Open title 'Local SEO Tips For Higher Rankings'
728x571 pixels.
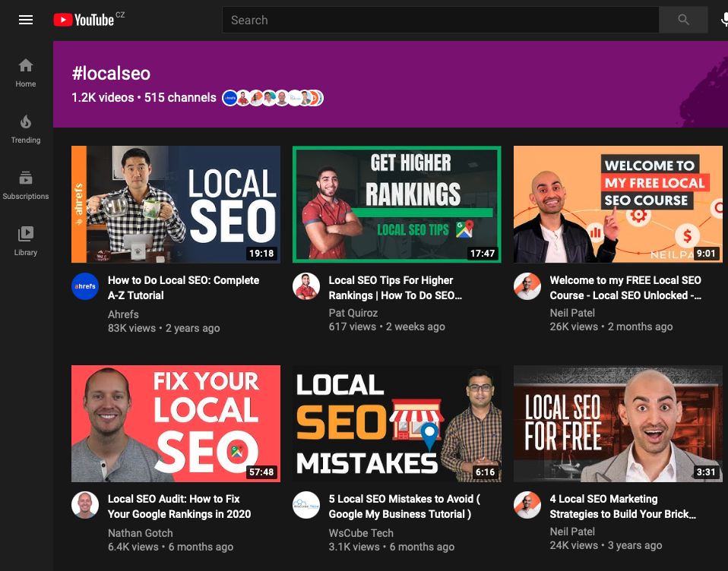point(395,288)
